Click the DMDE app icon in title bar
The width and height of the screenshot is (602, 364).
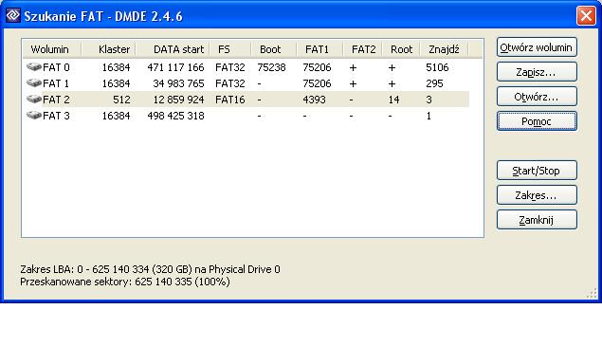click(x=12, y=16)
